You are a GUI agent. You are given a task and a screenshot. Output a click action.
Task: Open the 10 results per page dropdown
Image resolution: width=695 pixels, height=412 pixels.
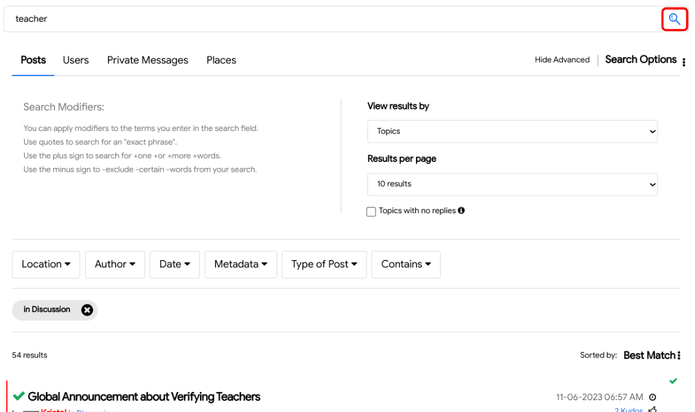click(x=512, y=184)
